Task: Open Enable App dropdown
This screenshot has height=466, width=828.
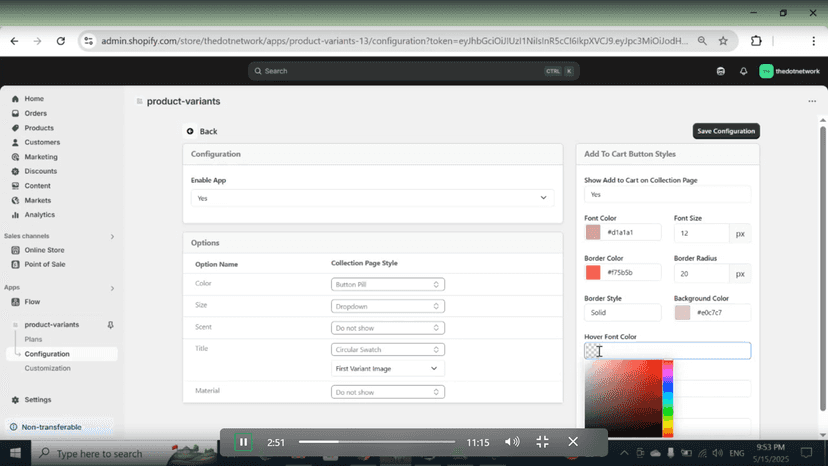Action: 372,198
